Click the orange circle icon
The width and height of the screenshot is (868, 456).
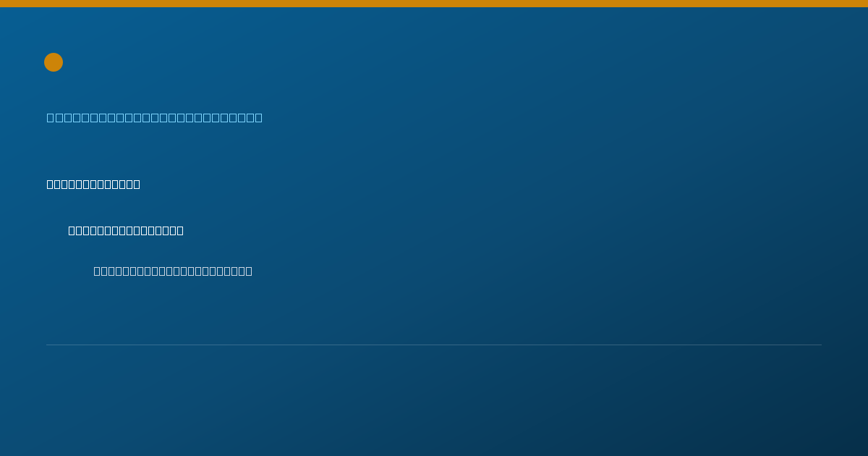tap(54, 62)
